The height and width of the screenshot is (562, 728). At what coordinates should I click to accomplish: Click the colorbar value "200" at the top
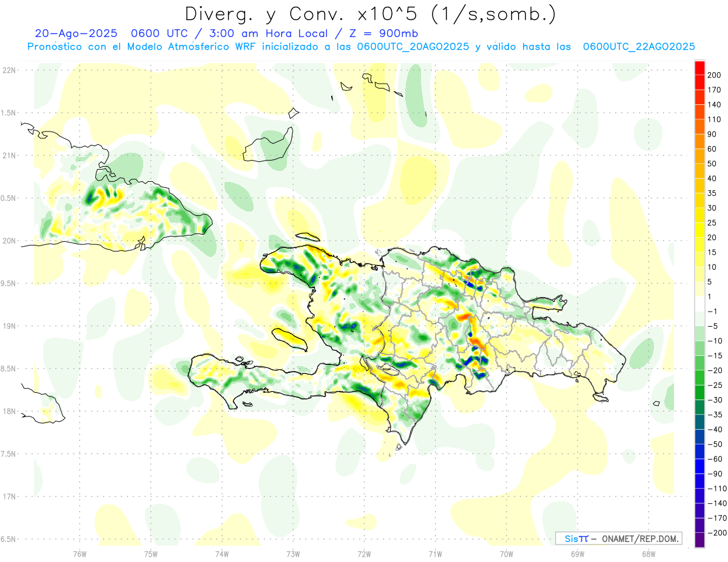[x=715, y=75]
